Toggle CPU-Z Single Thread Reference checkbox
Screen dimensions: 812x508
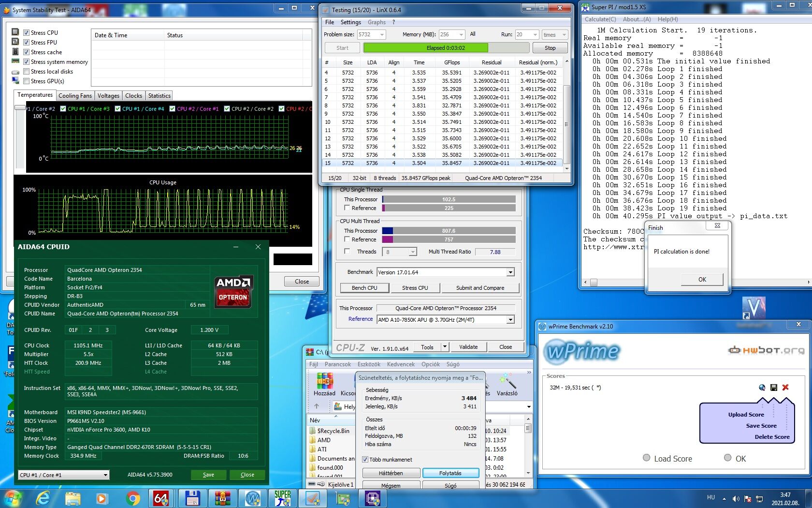pos(347,208)
